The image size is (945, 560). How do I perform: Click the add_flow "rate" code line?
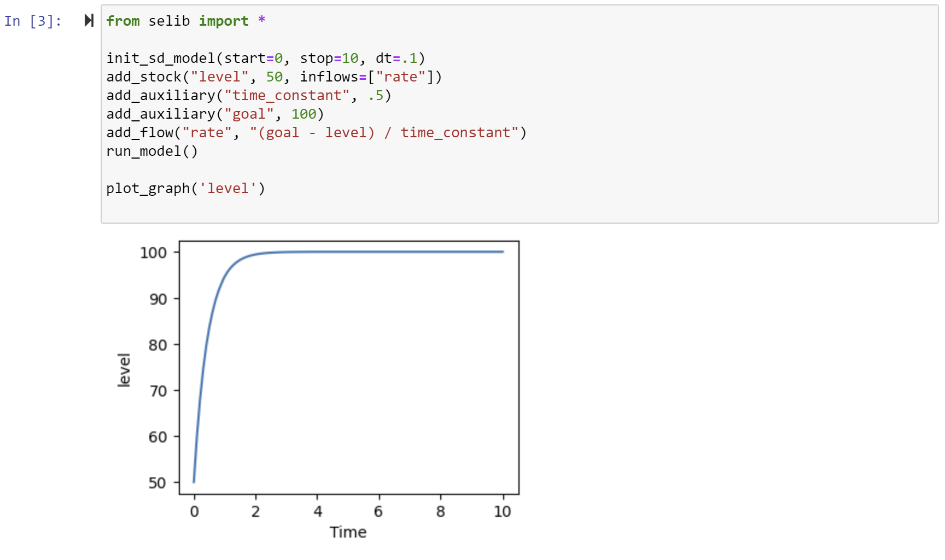click(316, 133)
